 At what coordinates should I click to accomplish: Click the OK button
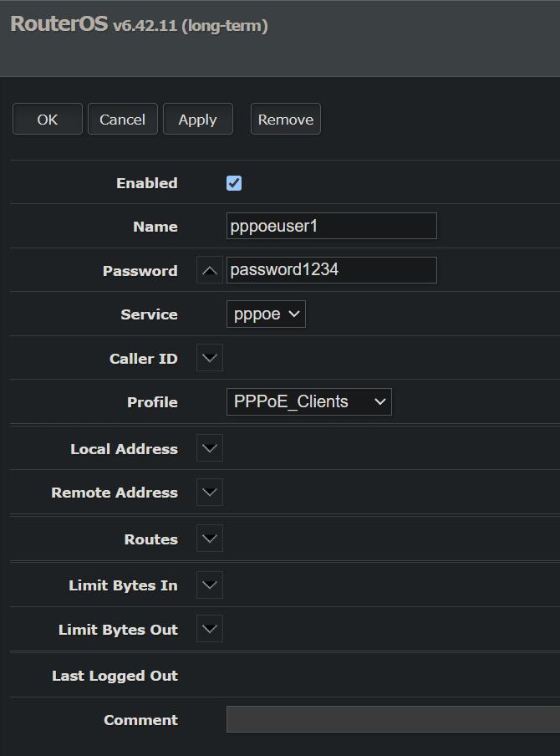(48, 119)
